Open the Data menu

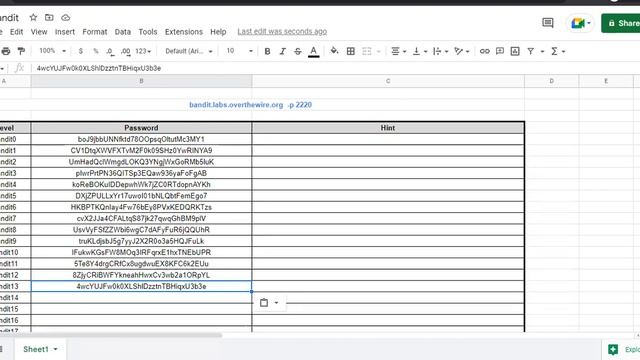click(x=122, y=31)
